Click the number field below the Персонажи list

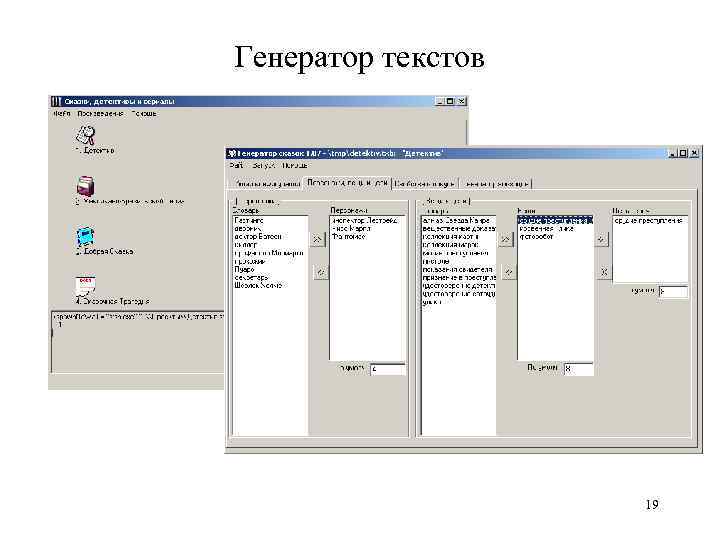(x=388, y=369)
